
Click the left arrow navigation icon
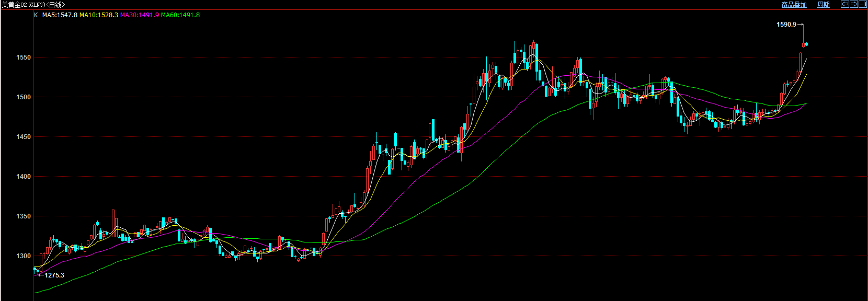click(x=844, y=4)
